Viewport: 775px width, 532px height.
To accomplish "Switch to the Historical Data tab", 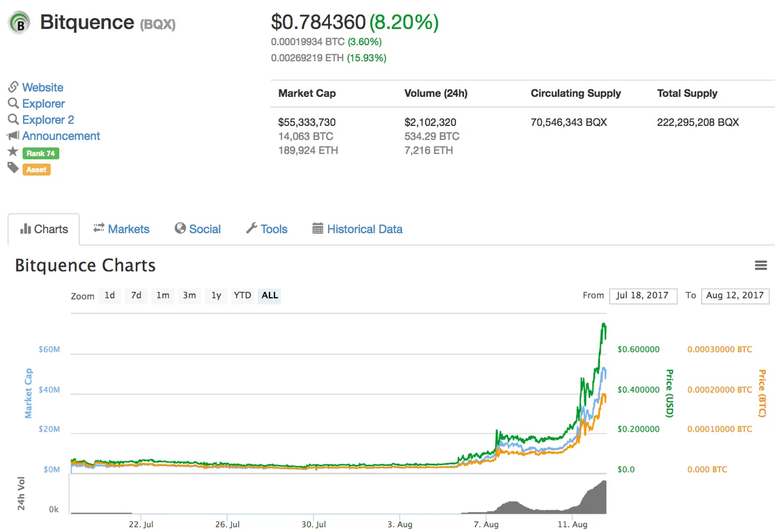I will [357, 229].
